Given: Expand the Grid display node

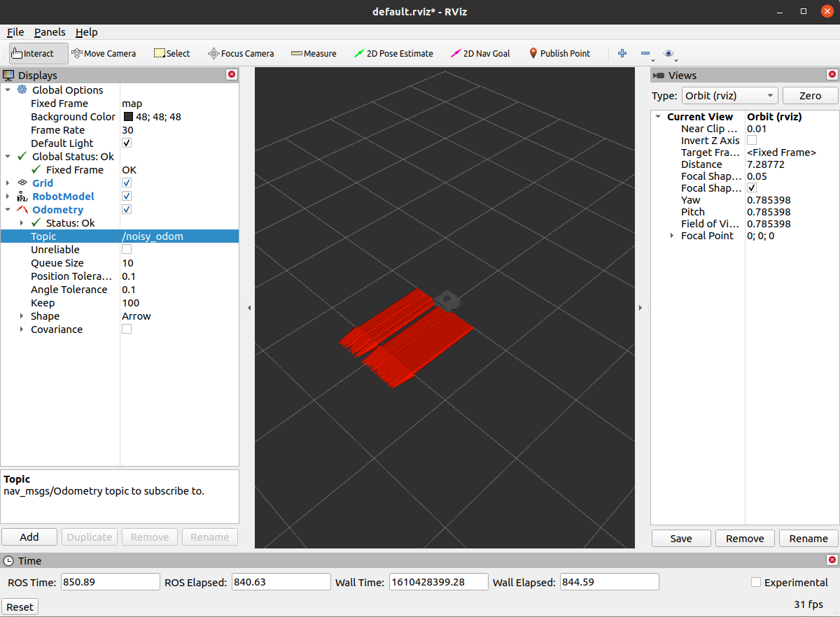Looking at the screenshot, I should pyautogui.click(x=8, y=183).
